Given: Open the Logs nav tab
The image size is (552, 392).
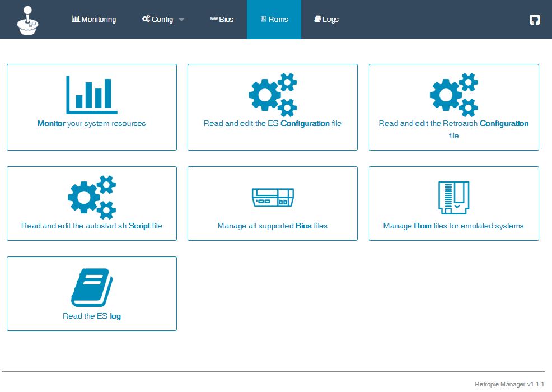Looking at the screenshot, I should (326, 20).
